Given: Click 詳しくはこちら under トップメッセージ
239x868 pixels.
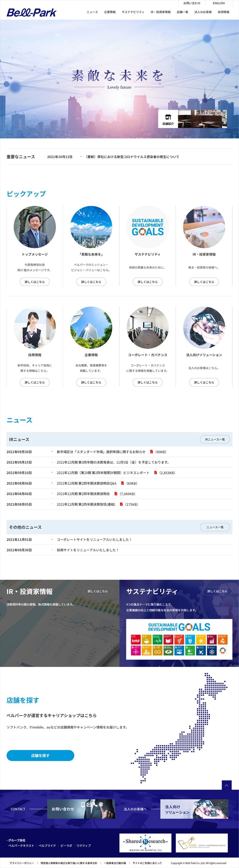Looking at the screenshot, I should point(35,282).
